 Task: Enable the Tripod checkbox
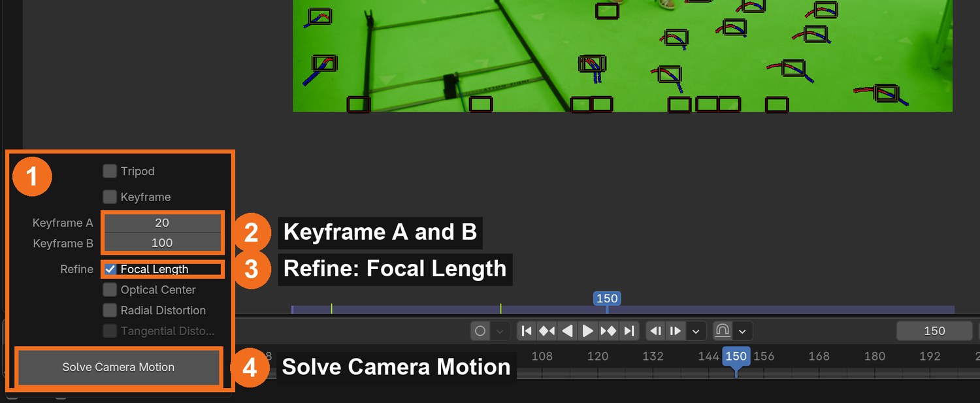coord(110,171)
